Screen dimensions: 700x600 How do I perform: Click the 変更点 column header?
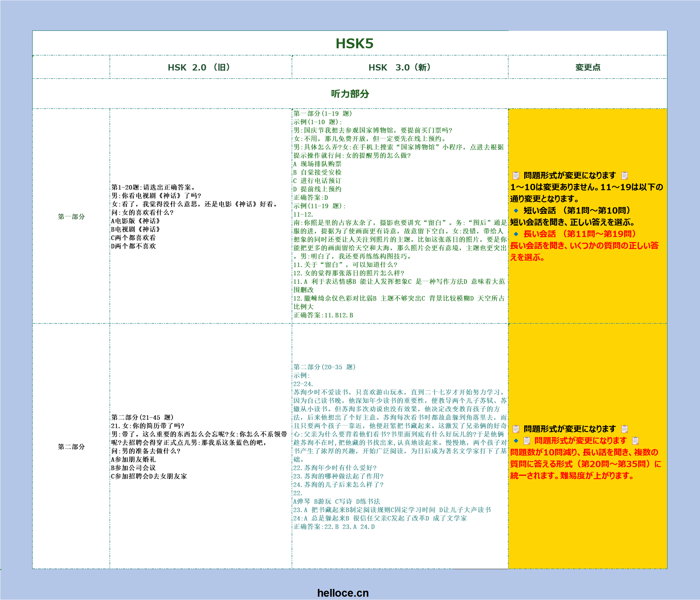pos(587,67)
